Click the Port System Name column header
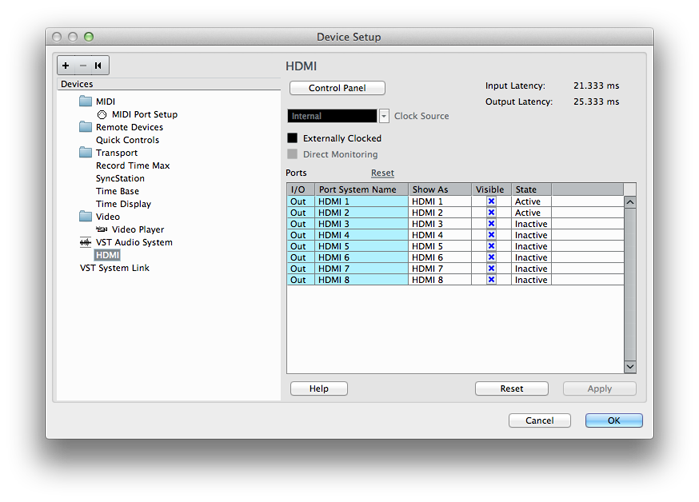The image size is (699, 502). point(362,189)
